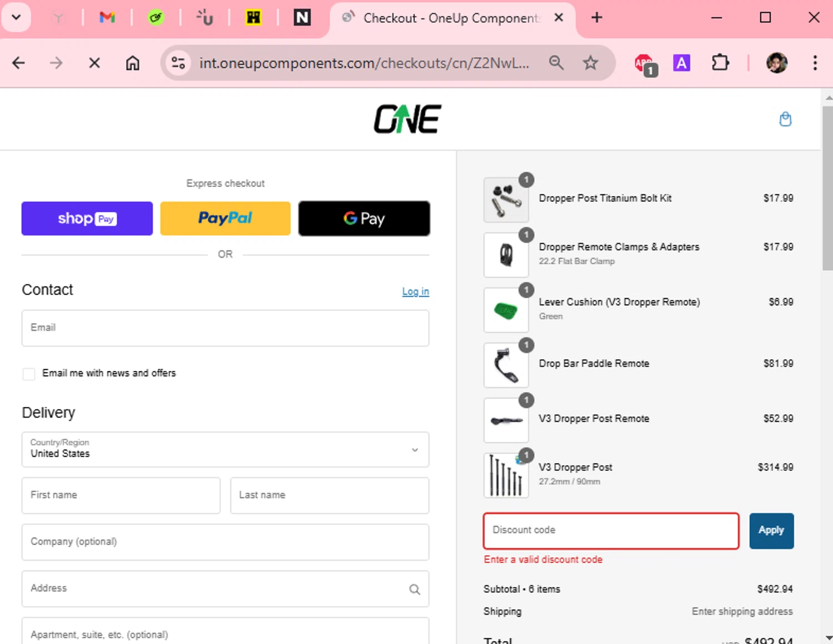Switch to the green leaf pinned tab
Image resolution: width=833 pixels, height=644 pixels.
pos(155,18)
